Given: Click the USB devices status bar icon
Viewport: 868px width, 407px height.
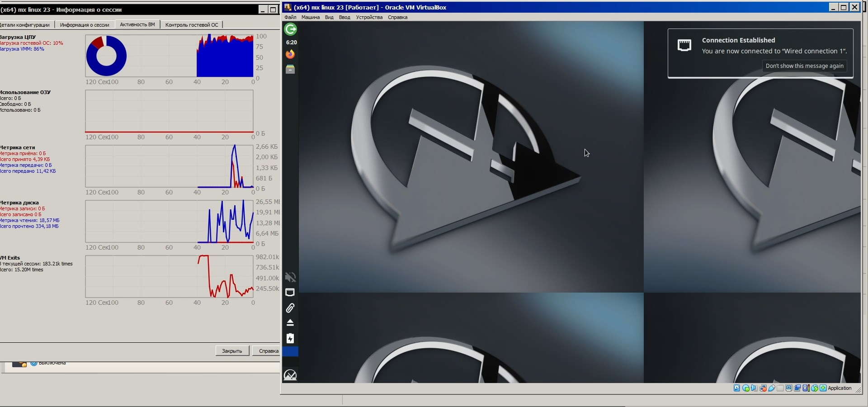Looking at the screenshot, I should [x=772, y=388].
